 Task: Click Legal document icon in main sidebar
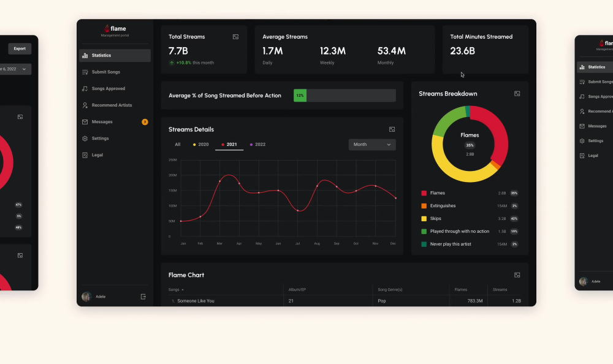(85, 155)
